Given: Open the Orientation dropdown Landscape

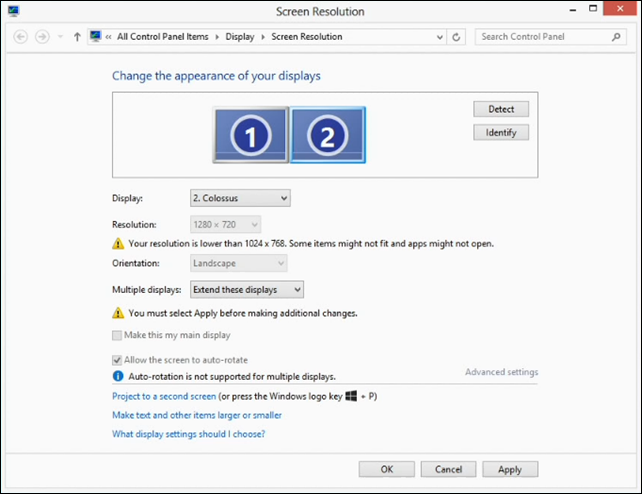Looking at the screenshot, I should 239,263.
